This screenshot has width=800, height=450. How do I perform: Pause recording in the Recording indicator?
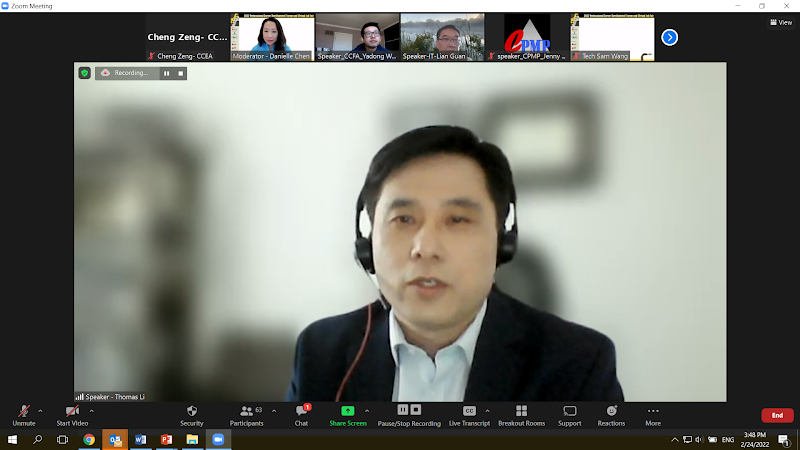[x=166, y=73]
